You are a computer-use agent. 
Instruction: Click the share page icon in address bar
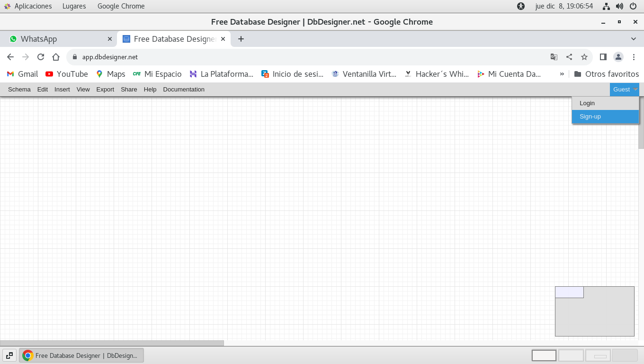click(x=569, y=57)
